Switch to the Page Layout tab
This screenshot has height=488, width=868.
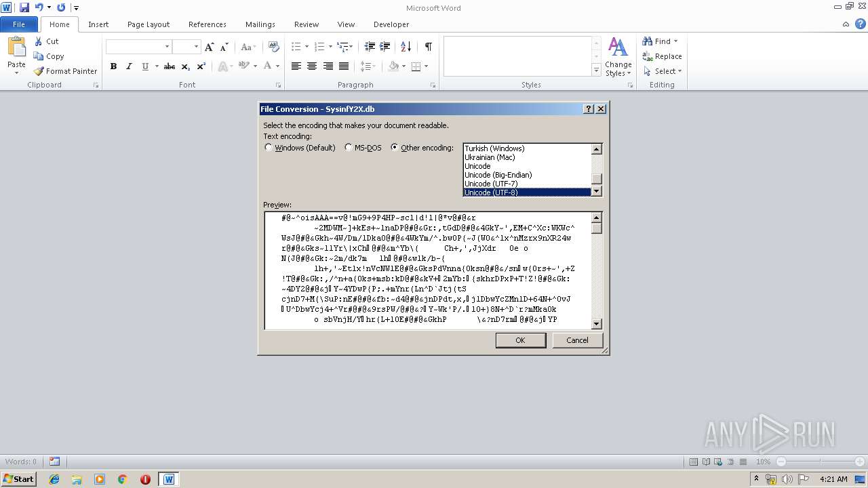(x=149, y=24)
